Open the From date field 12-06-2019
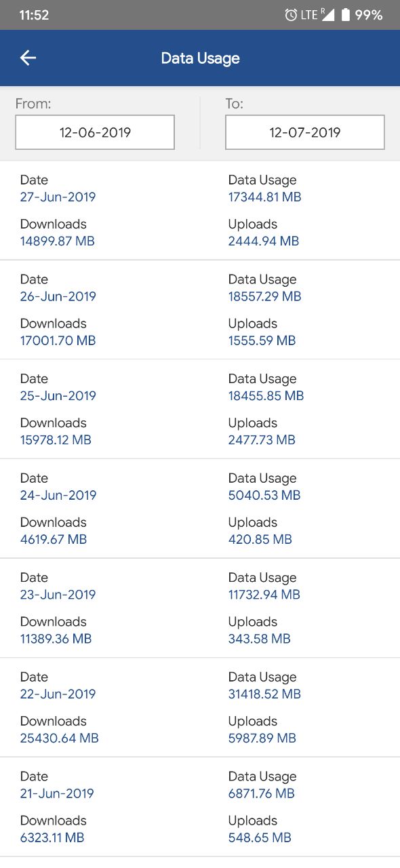 click(x=95, y=132)
